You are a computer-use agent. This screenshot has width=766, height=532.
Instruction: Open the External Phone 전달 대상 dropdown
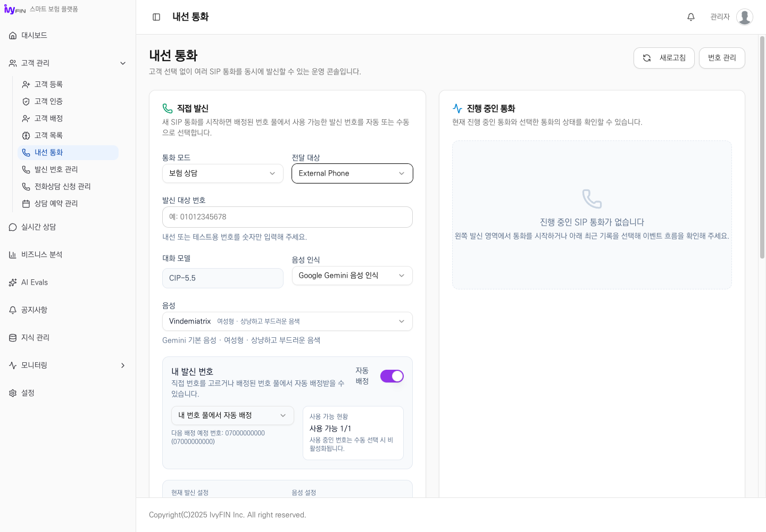click(352, 173)
